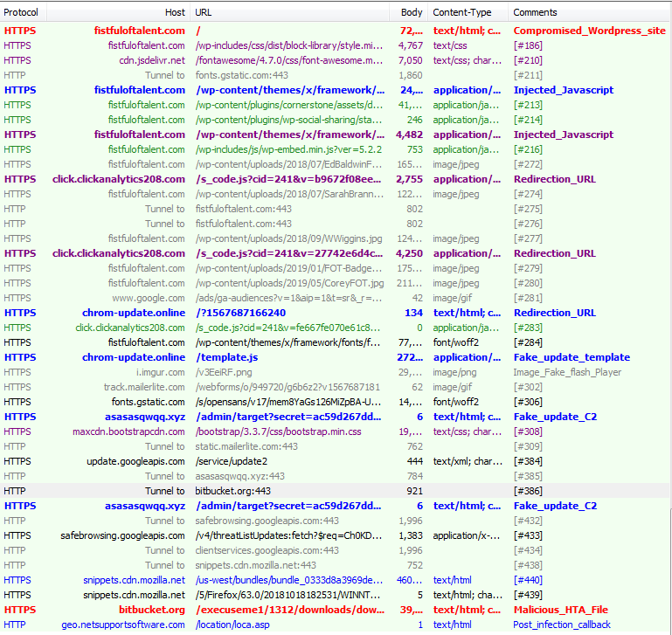
Task: Click the Body column header
Action: click(x=411, y=12)
